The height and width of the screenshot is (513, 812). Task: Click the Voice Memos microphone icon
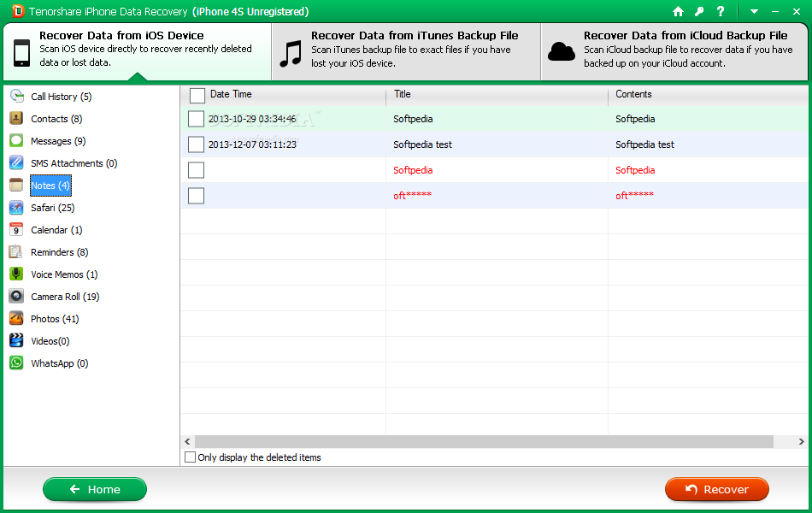coord(16,274)
